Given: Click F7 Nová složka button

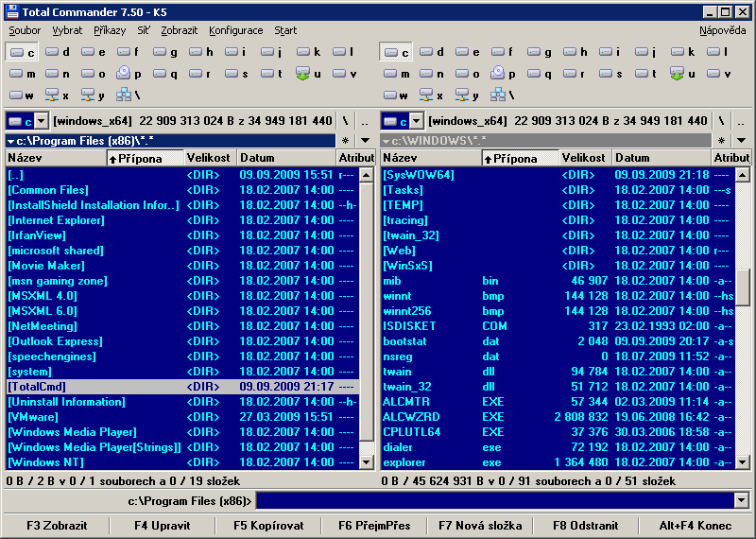Looking at the screenshot, I should pyautogui.click(x=480, y=526).
